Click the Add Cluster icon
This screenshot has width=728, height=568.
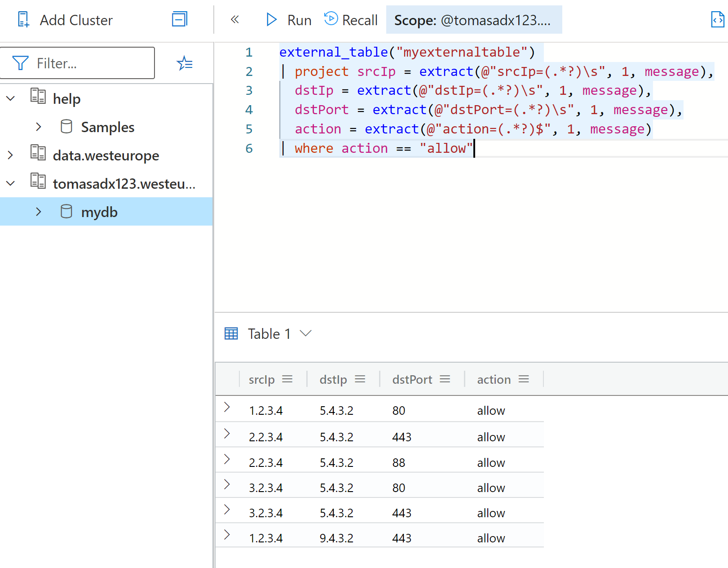coord(23,20)
